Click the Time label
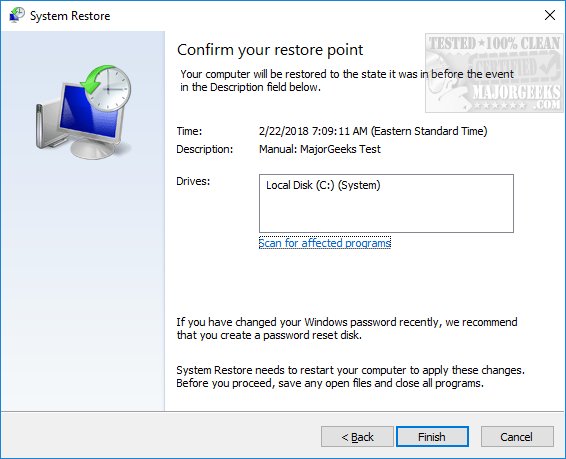This screenshot has height=459, width=566. click(189, 131)
